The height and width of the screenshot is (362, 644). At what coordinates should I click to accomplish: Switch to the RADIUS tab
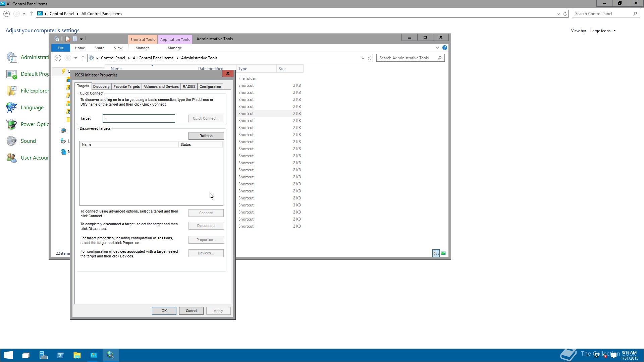(x=189, y=86)
